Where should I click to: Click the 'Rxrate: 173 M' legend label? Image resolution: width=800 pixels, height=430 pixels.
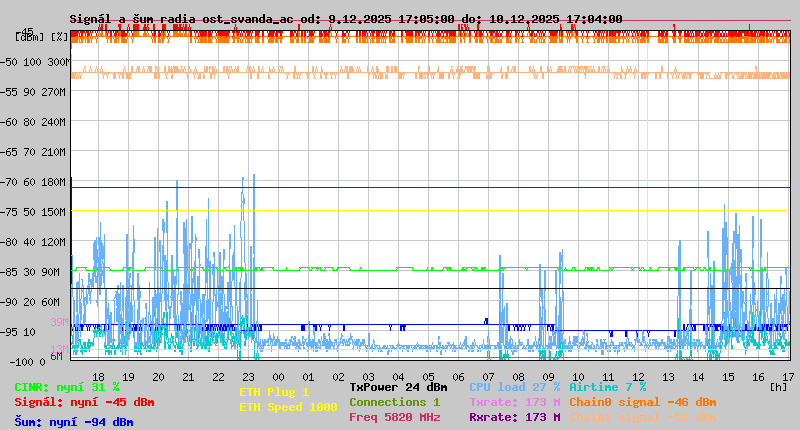tap(515, 417)
